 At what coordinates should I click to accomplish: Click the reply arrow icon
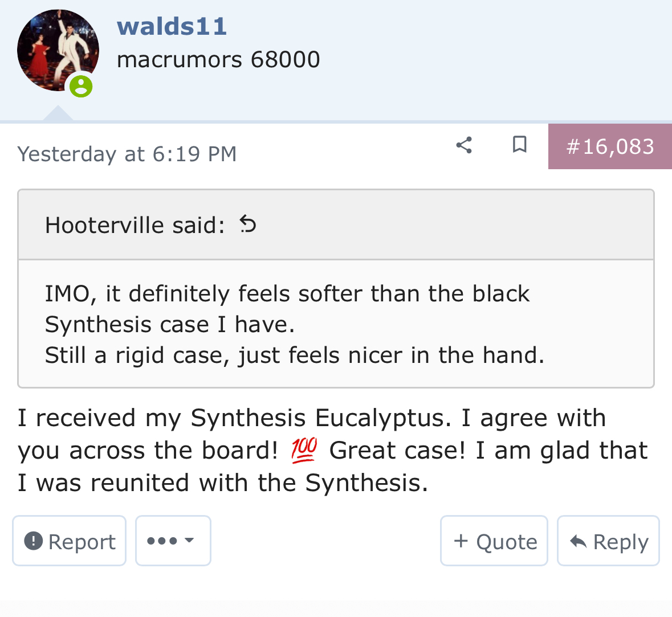click(x=578, y=542)
